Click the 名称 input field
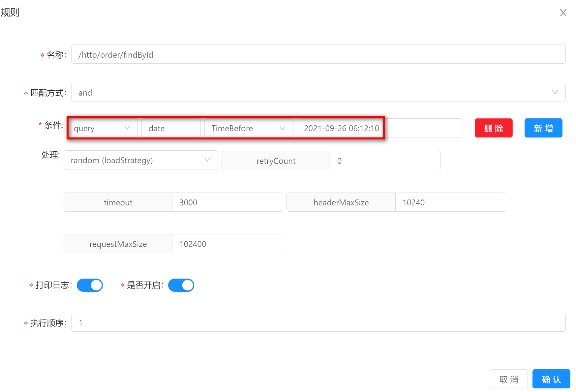 pos(318,54)
